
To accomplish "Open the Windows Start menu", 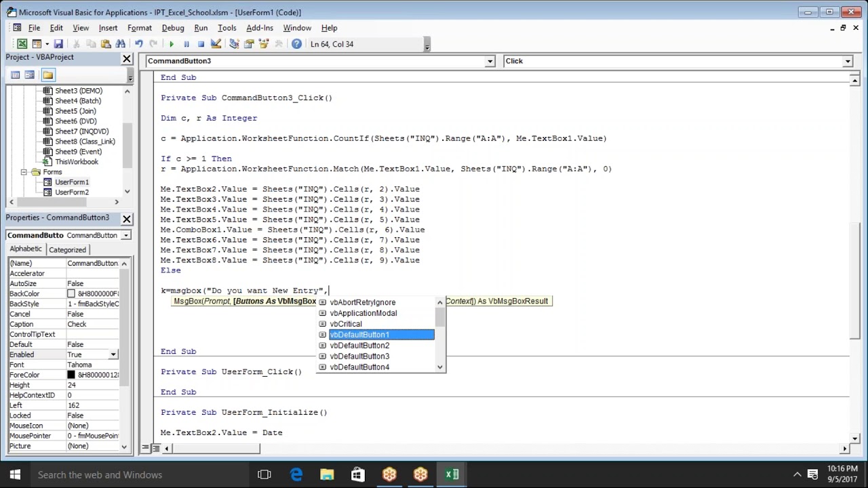I will point(15,474).
